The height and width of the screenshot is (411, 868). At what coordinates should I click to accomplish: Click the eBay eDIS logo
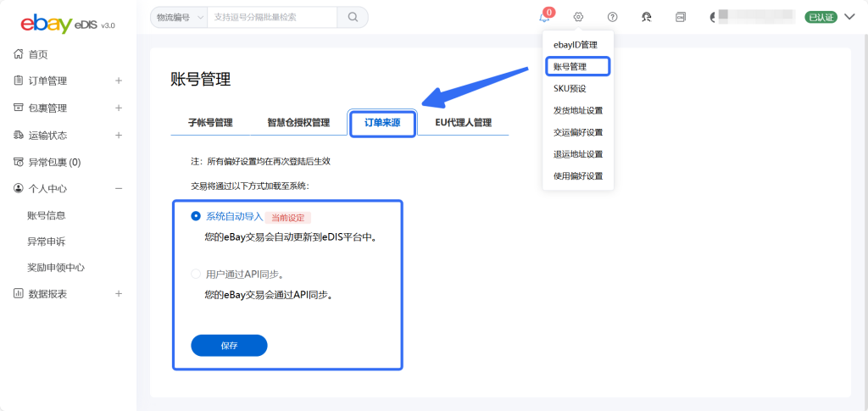(x=68, y=24)
